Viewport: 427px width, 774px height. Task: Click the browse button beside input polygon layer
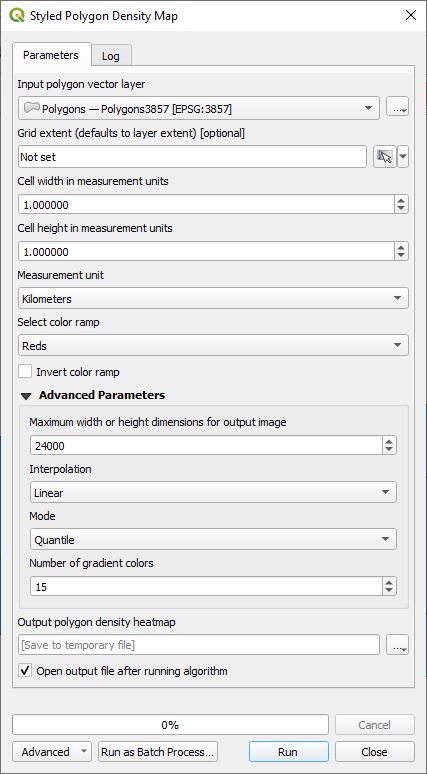[x=397, y=108]
